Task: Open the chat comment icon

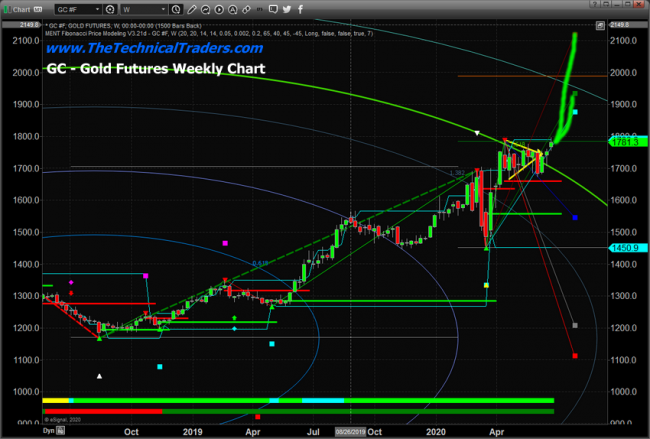Action: coord(273,9)
